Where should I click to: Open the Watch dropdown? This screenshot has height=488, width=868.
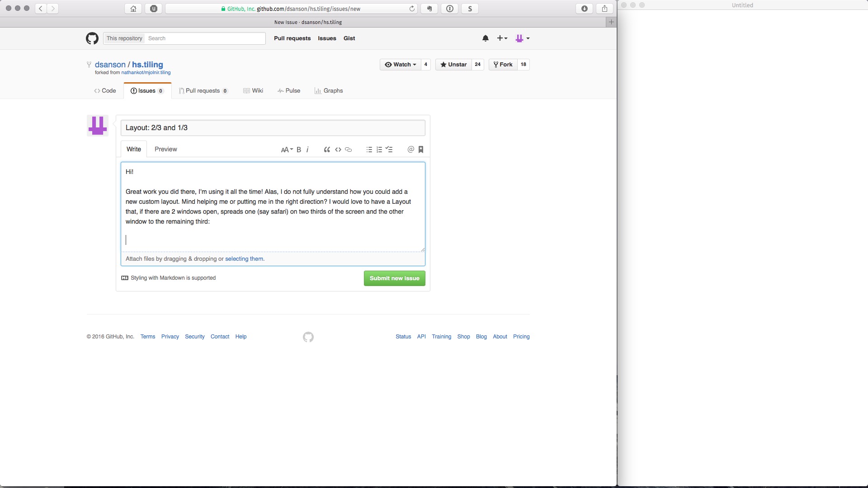(400, 65)
